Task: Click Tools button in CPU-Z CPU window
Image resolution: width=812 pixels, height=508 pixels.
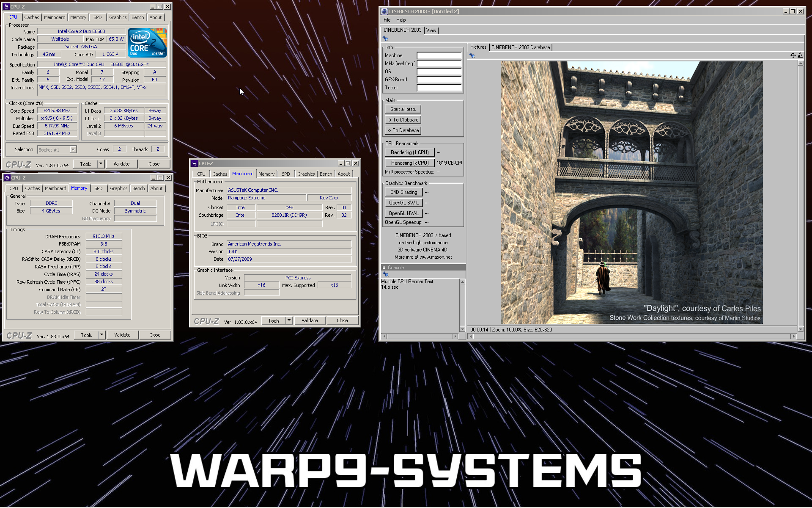Action: click(x=85, y=164)
